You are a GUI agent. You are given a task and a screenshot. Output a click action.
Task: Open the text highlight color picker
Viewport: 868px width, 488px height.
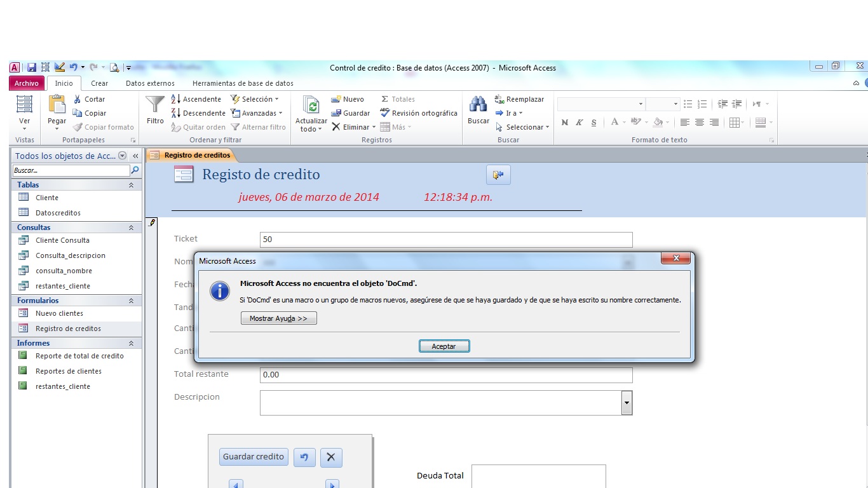(x=639, y=123)
